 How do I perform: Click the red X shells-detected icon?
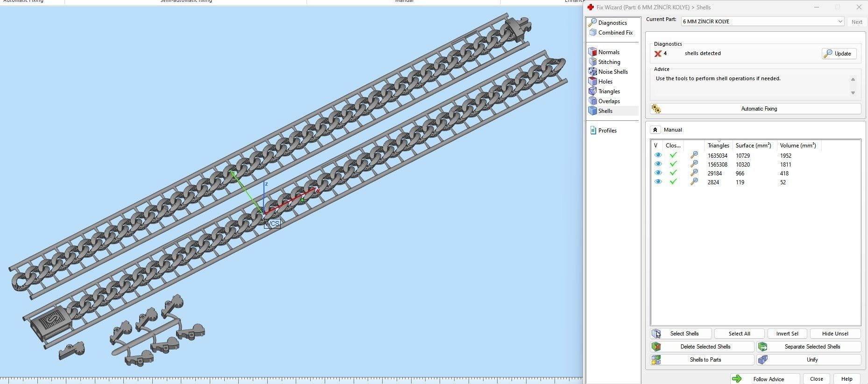(658, 54)
